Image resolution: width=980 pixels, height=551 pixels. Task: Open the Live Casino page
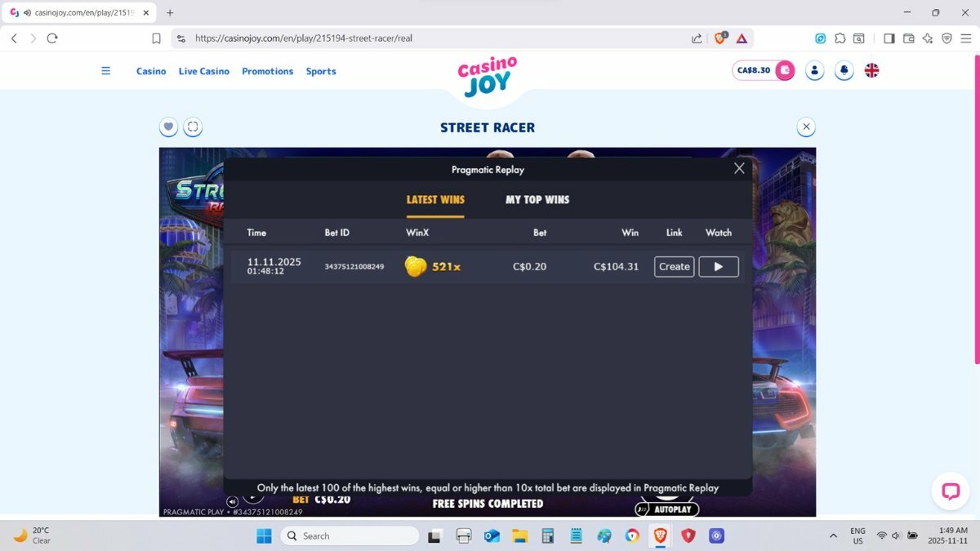pyautogui.click(x=203, y=71)
